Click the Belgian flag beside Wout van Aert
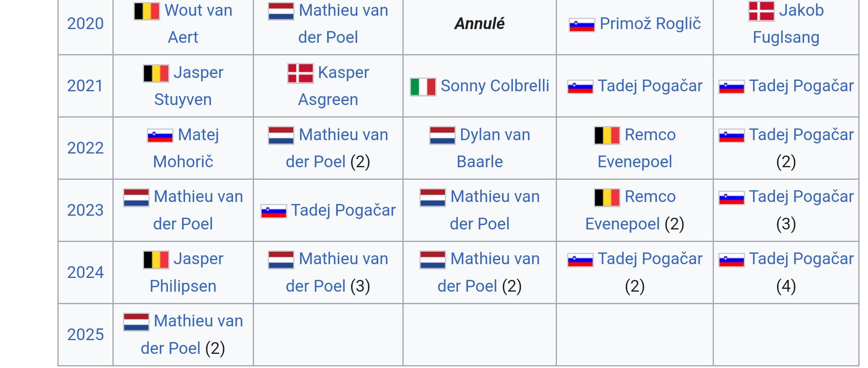 [146, 11]
